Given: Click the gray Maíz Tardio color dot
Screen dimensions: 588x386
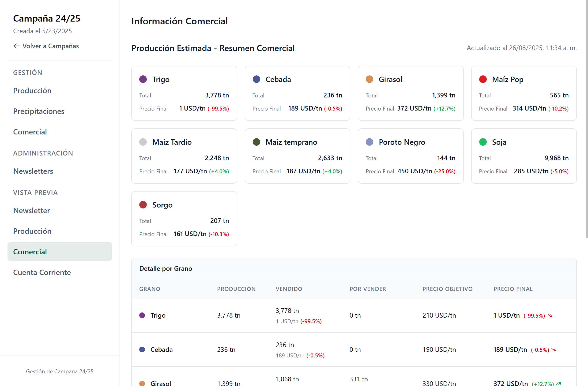Looking at the screenshot, I should 143,142.
